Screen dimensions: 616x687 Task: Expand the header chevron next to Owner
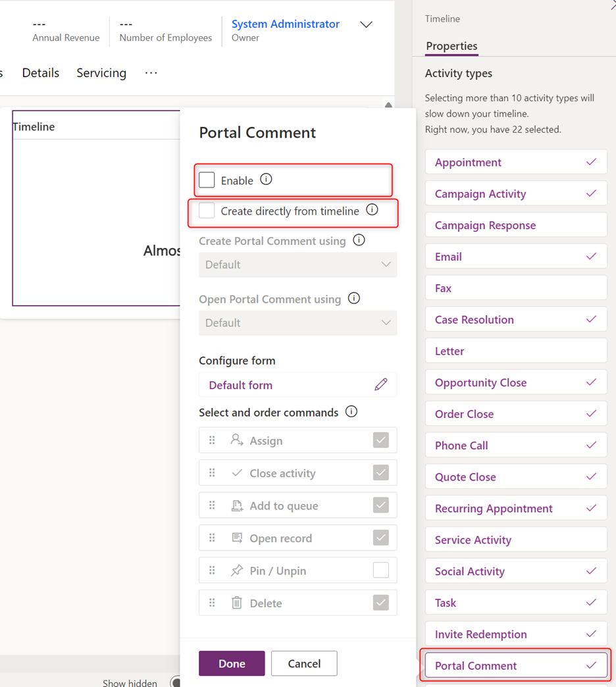pyautogui.click(x=366, y=25)
